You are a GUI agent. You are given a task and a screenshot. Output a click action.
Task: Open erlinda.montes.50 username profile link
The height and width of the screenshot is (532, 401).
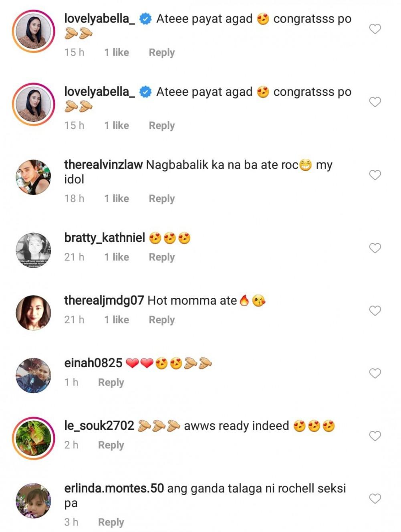click(x=114, y=488)
